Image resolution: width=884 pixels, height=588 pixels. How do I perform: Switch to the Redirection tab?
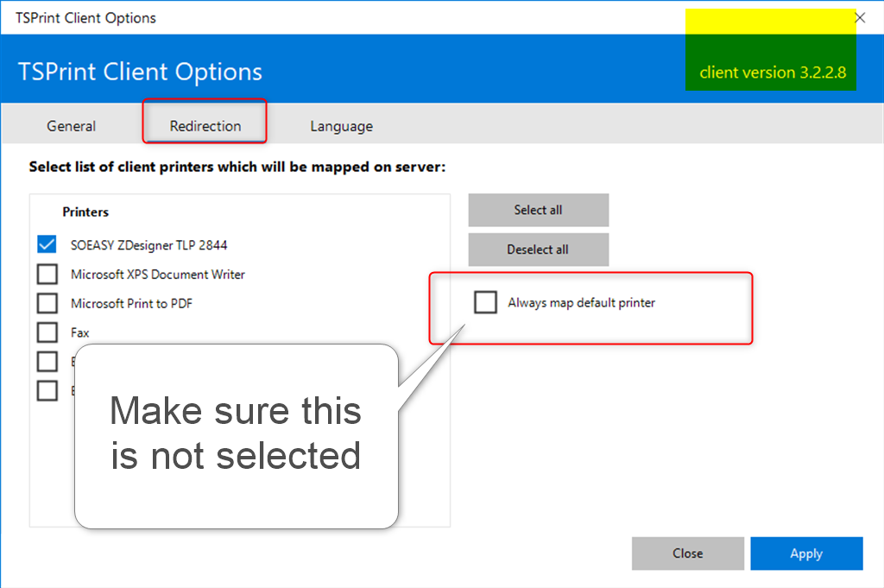pos(205,126)
